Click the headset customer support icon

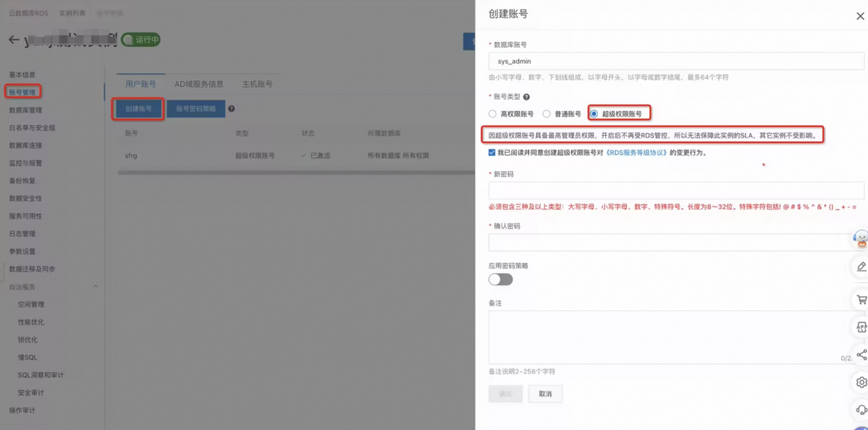click(x=861, y=410)
